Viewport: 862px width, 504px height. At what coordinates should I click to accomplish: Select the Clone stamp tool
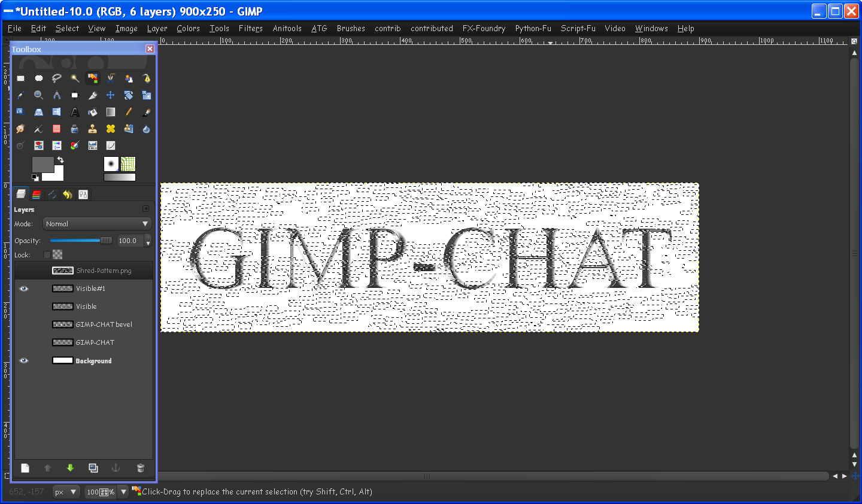[93, 129]
